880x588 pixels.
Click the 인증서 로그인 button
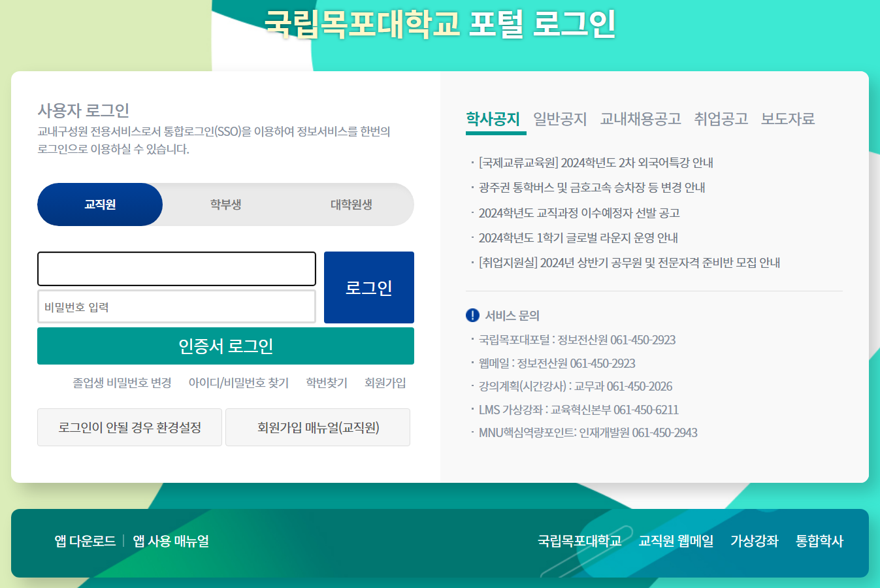225,346
